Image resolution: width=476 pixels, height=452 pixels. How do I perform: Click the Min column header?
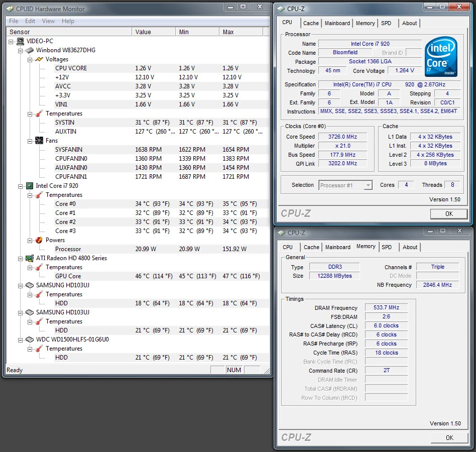coord(197,32)
